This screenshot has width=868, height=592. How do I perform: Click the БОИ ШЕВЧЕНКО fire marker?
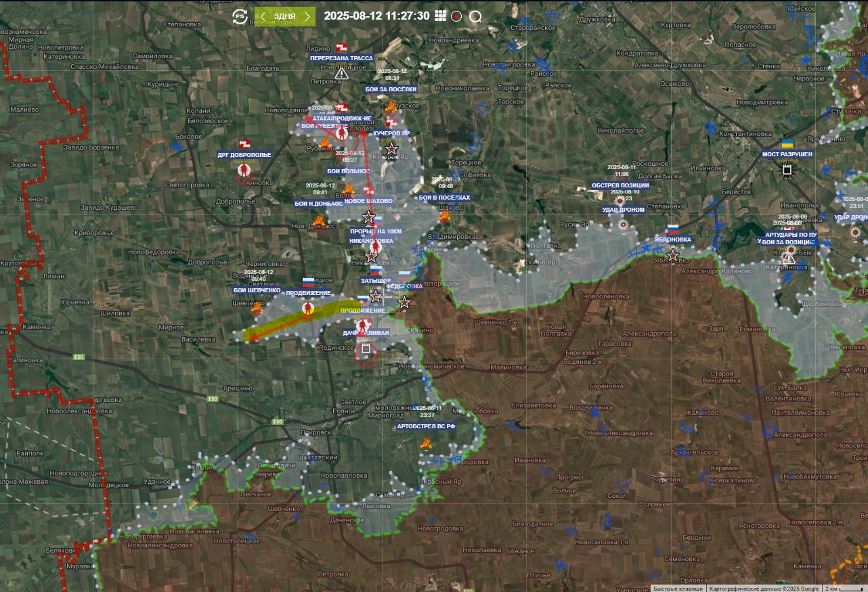257,309
